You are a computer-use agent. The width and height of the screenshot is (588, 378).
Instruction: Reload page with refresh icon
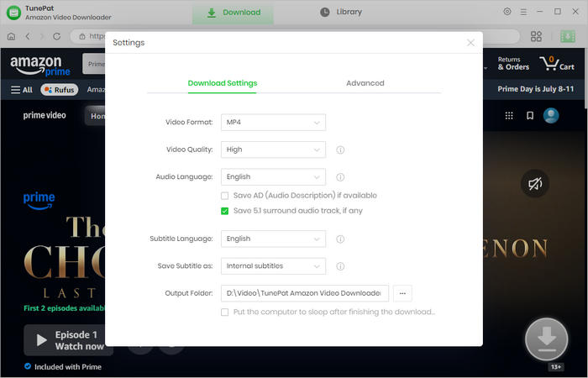56,36
